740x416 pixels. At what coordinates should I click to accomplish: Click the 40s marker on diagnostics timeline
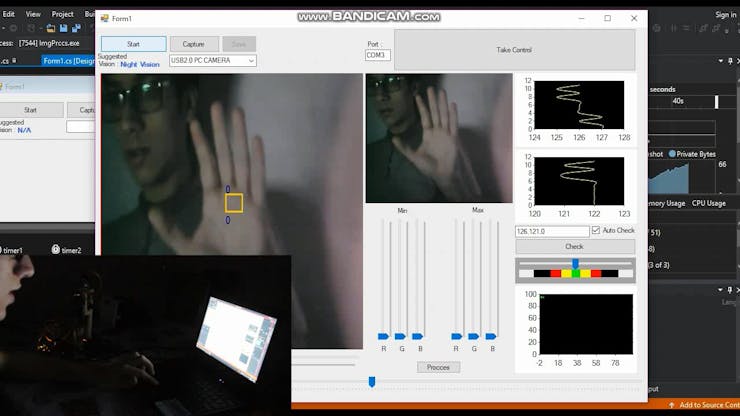(678, 101)
